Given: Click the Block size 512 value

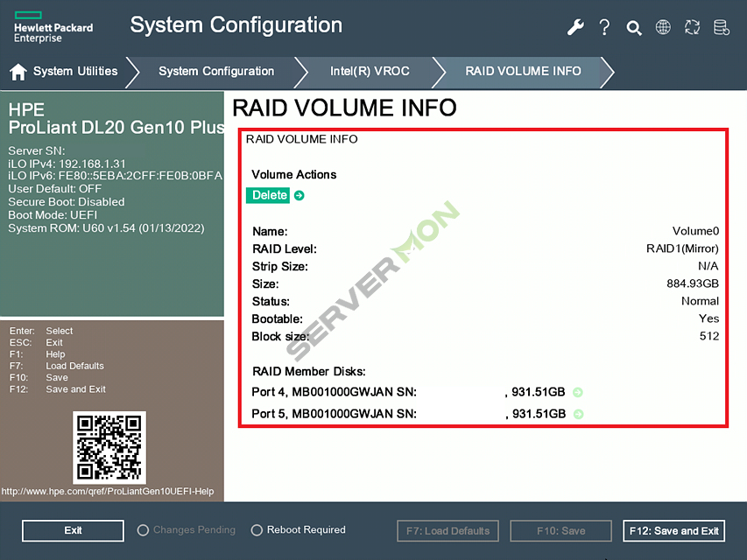Looking at the screenshot, I should [x=709, y=336].
